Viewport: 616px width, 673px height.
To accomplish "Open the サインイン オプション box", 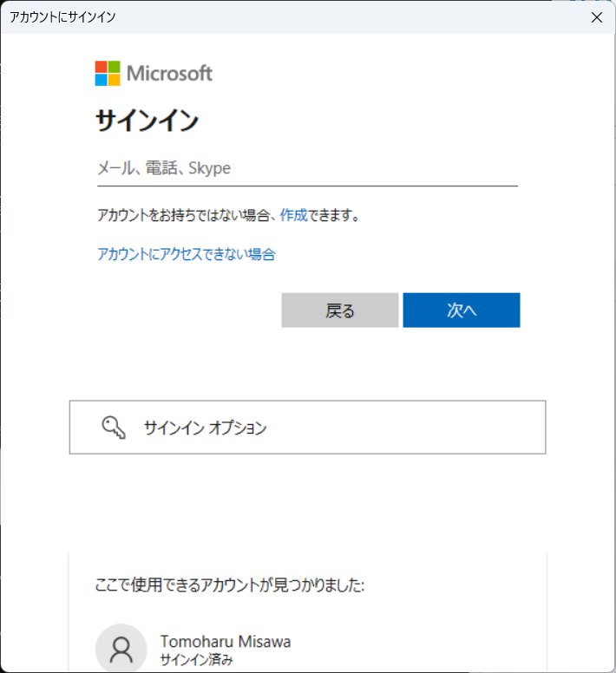I will coord(307,427).
